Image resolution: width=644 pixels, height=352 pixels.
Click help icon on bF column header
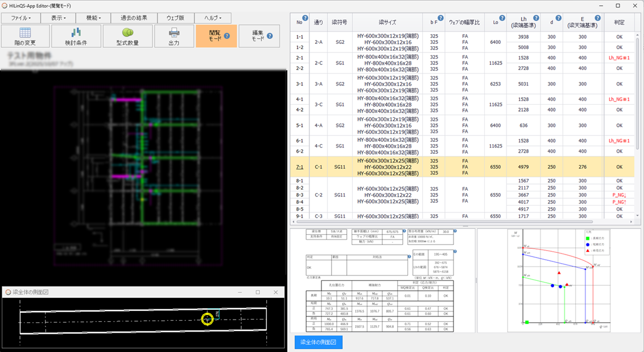tap(440, 18)
